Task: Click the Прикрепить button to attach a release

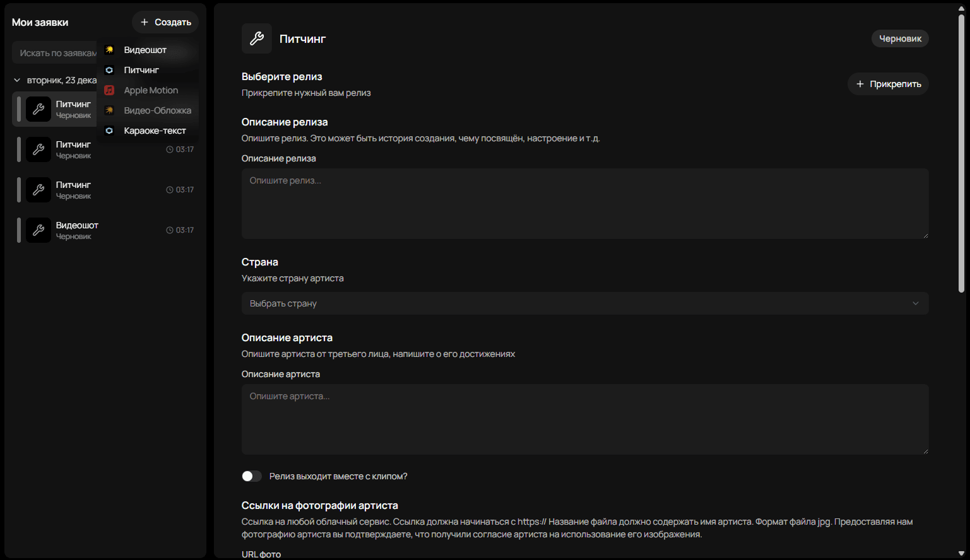Action: (x=888, y=83)
